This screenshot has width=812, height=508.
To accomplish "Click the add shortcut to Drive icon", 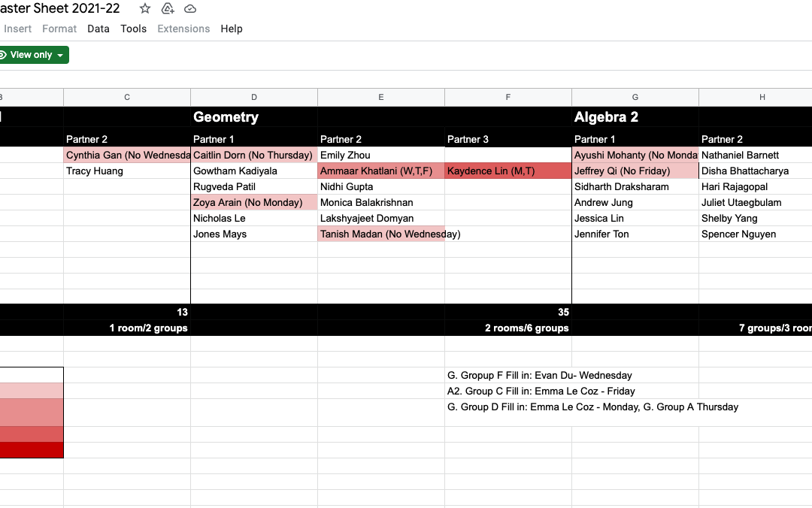I will click(168, 8).
